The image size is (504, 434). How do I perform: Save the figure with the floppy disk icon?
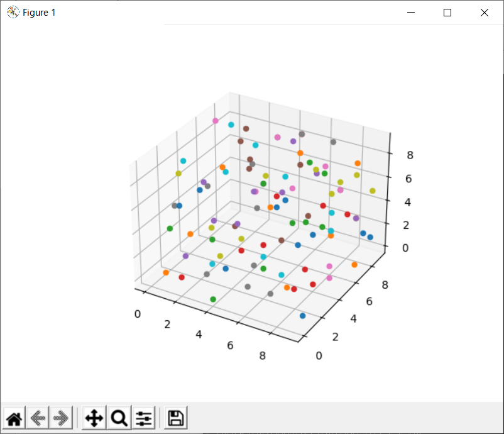(175, 418)
